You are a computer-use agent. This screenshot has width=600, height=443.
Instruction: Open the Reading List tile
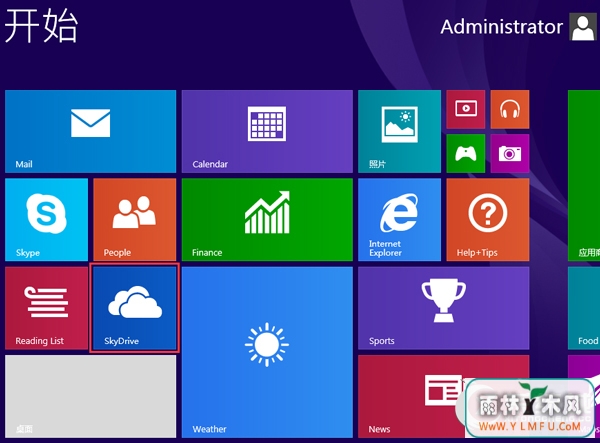[46, 308]
